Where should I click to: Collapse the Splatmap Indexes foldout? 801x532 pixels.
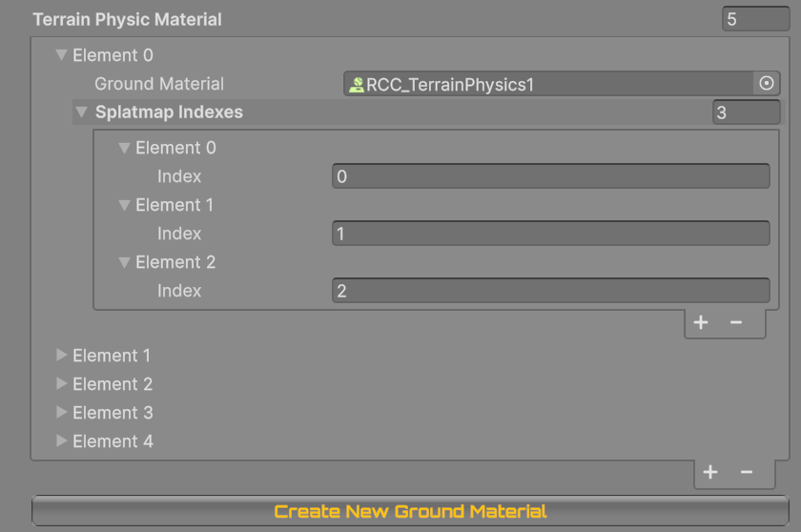[82, 112]
